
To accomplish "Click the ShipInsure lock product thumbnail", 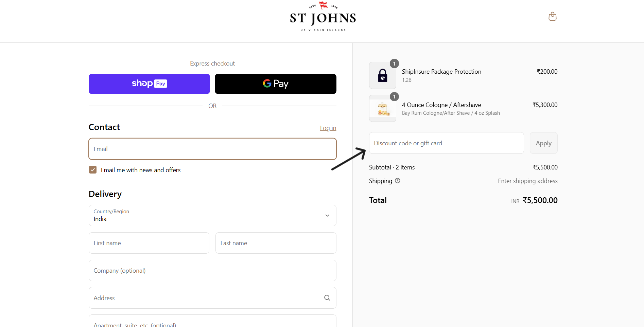I will click(x=382, y=75).
